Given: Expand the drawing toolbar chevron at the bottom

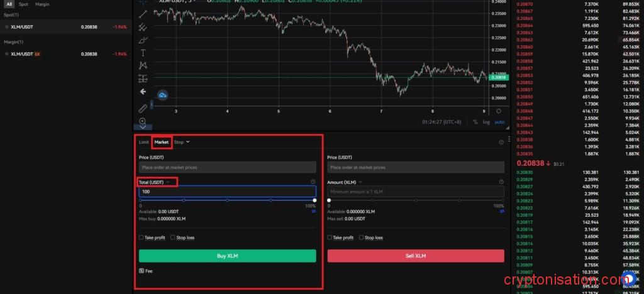Looking at the screenshot, I should (x=143, y=127).
